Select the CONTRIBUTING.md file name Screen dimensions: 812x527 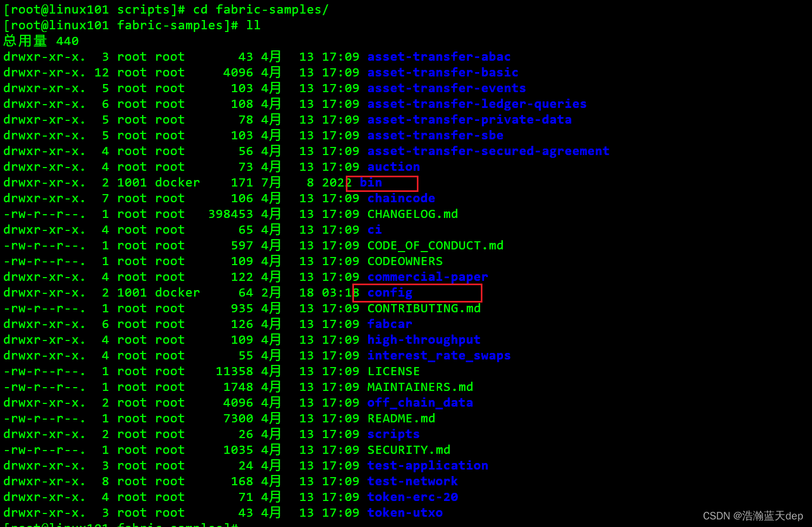424,309
